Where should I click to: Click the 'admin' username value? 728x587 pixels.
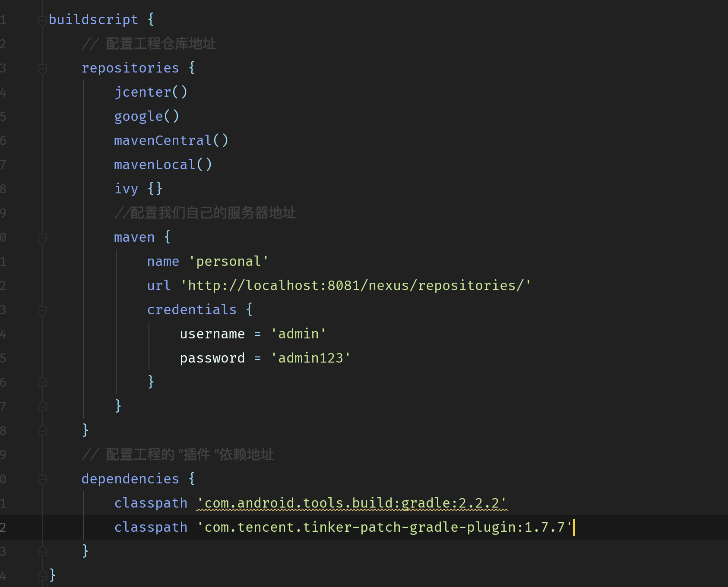pos(298,334)
